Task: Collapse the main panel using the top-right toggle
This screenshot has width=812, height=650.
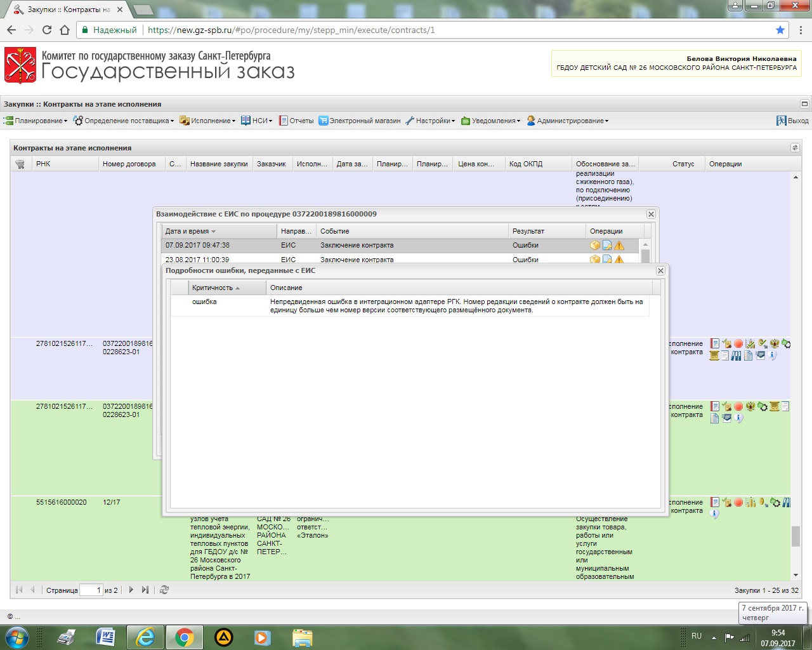Action: point(804,104)
